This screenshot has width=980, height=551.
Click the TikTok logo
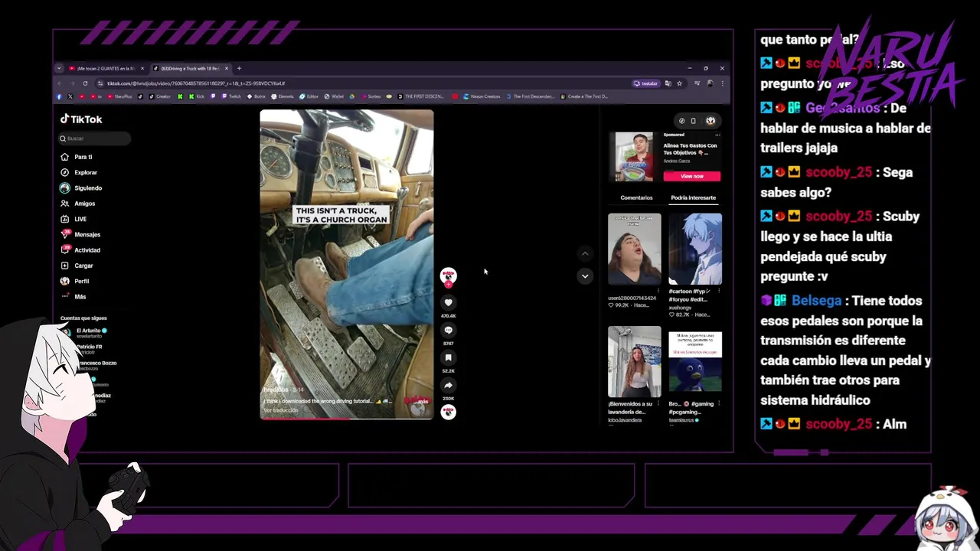pos(81,119)
